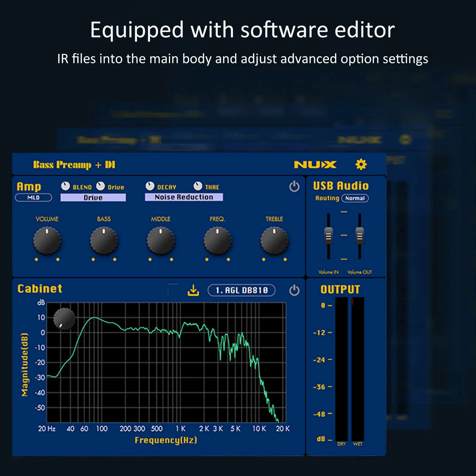Viewport: 476px width, 476px height.
Task: Click the "Frequency(Hz)" axis label
Action: (x=166, y=440)
